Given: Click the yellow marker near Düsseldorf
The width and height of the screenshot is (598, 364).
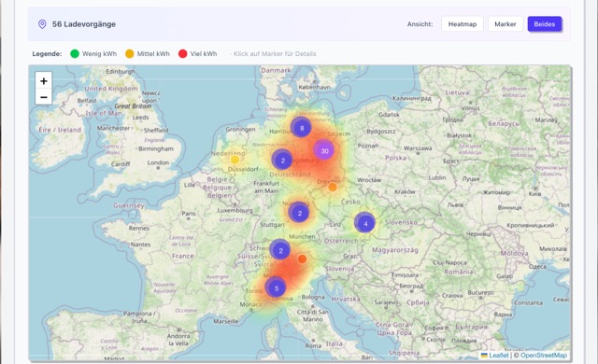Looking at the screenshot, I should 235,160.
